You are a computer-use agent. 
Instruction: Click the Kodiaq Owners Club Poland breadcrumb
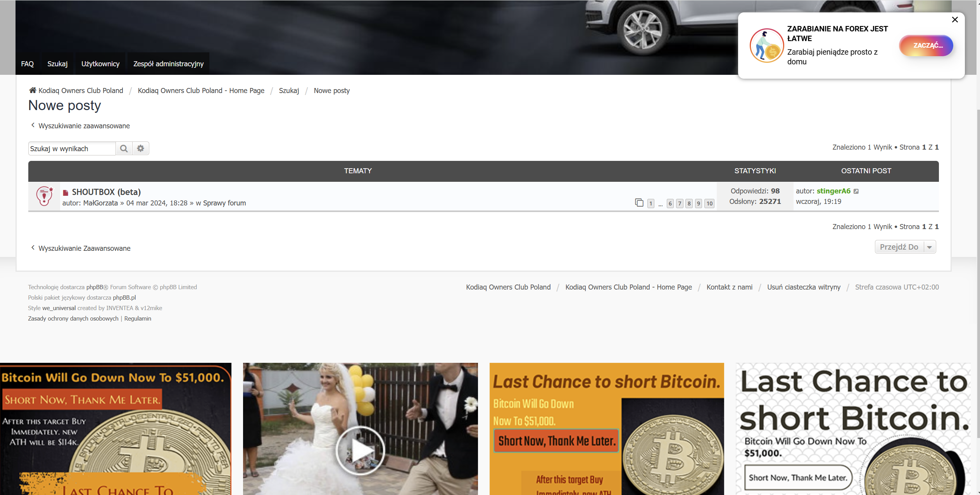[x=81, y=90]
